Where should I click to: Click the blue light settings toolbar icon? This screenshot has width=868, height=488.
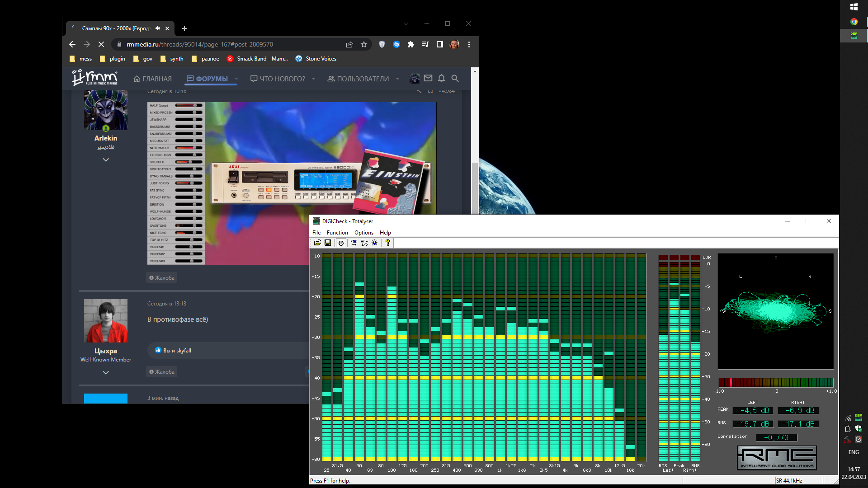(x=375, y=243)
